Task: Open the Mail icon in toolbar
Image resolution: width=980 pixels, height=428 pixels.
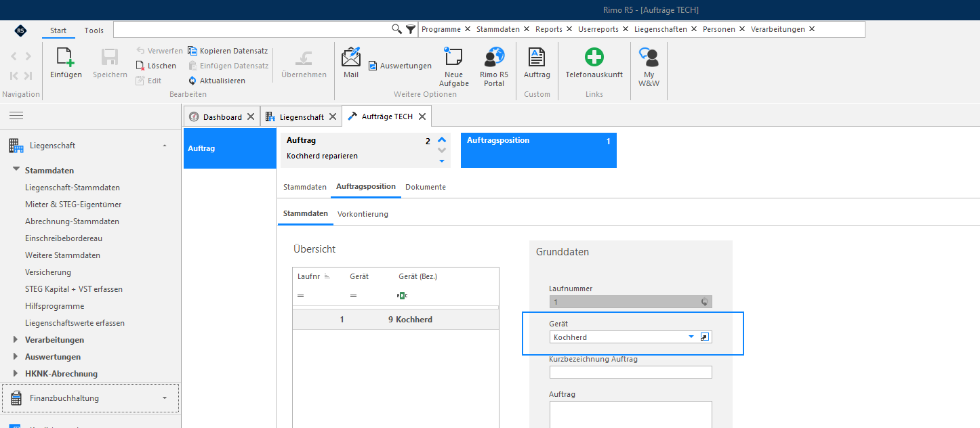Action: click(351, 57)
